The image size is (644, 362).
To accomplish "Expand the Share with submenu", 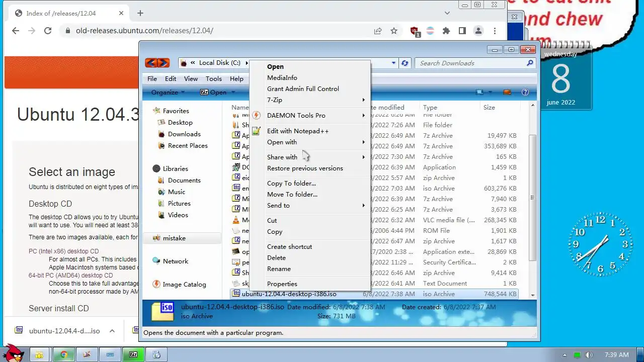I will (x=310, y=157).
